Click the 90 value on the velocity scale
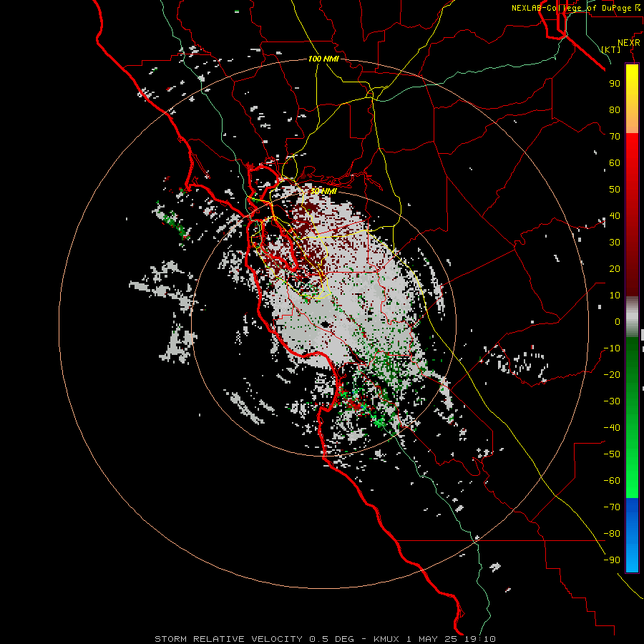Image resolution: width=644 pixels, height=644 pixels. (x=615, y=84)
